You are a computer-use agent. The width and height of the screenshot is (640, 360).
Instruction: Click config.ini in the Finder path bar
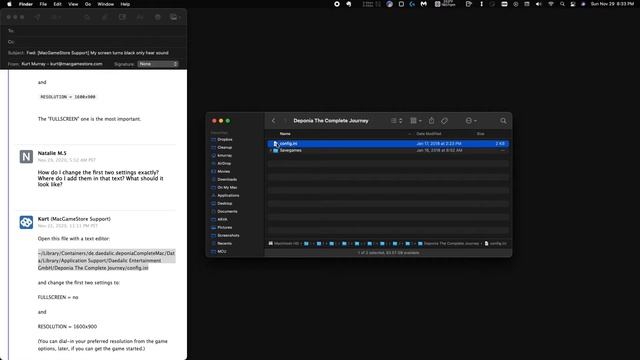click(x=496, y=244)
